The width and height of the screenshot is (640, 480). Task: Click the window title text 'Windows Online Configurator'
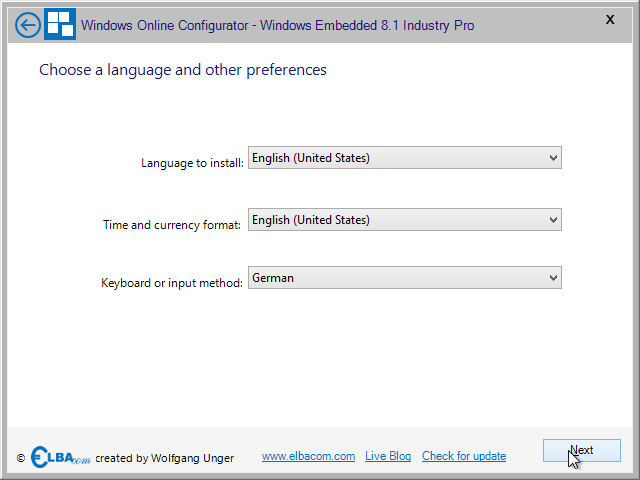164,25
